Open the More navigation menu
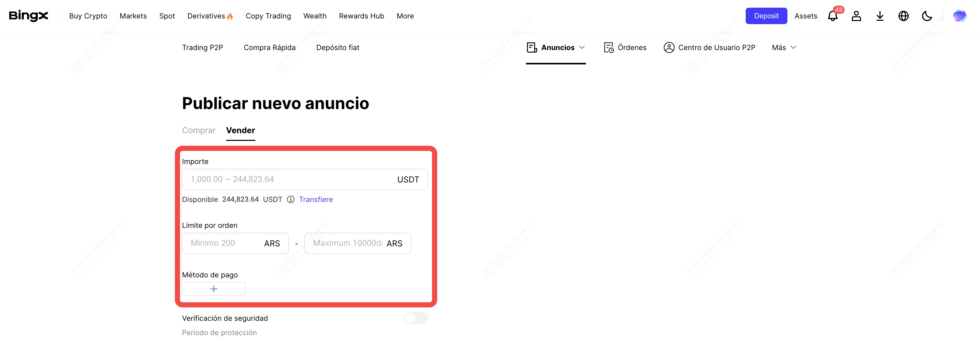Screen dimensions: 980x349 (x=405, y=16)
